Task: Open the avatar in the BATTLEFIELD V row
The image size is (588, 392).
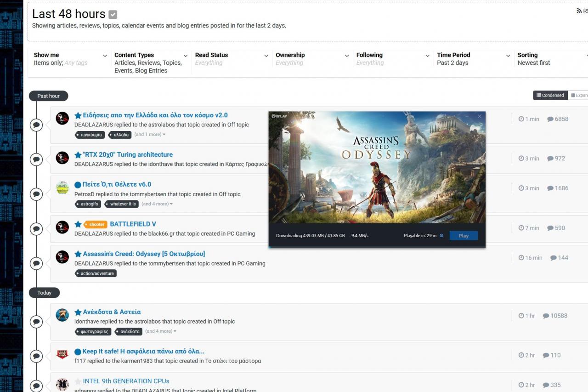Action: tap(62, 227)
